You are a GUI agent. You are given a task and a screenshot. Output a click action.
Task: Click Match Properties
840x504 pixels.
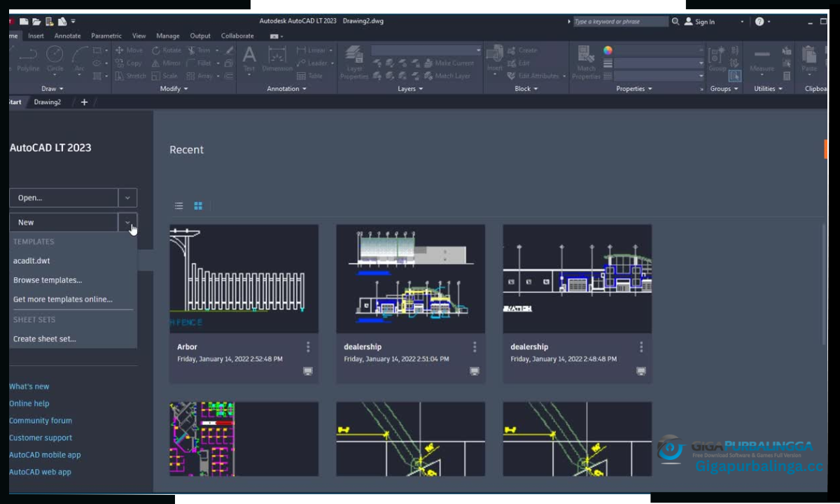tap(587, 62)
